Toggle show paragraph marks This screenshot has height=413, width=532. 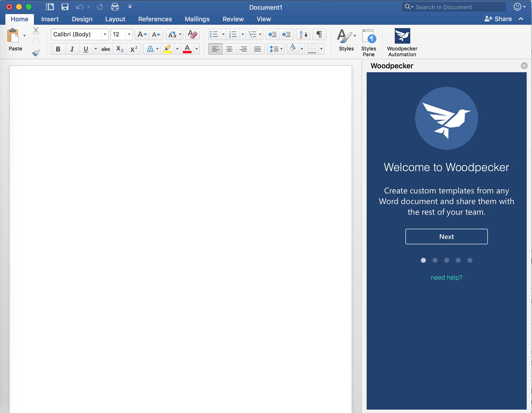[319, 34]
